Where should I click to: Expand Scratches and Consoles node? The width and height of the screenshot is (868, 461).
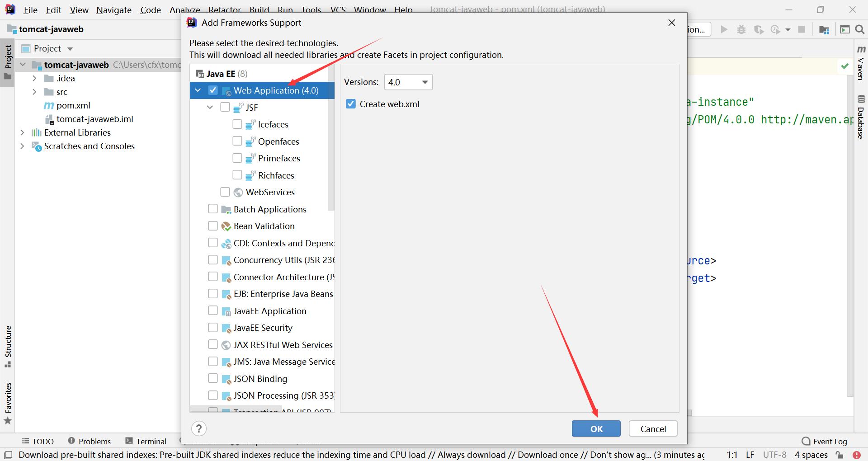22,146
